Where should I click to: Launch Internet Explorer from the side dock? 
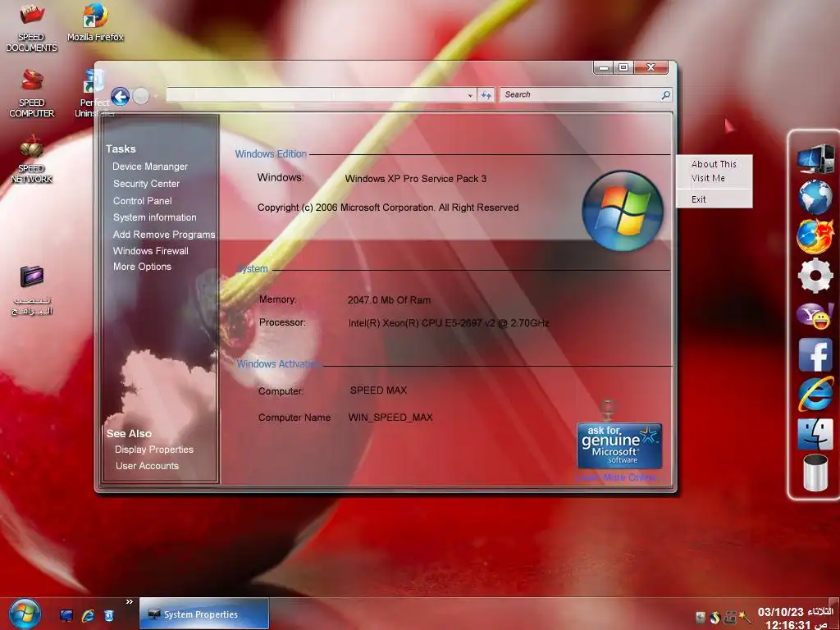click(x=815, y=394)
